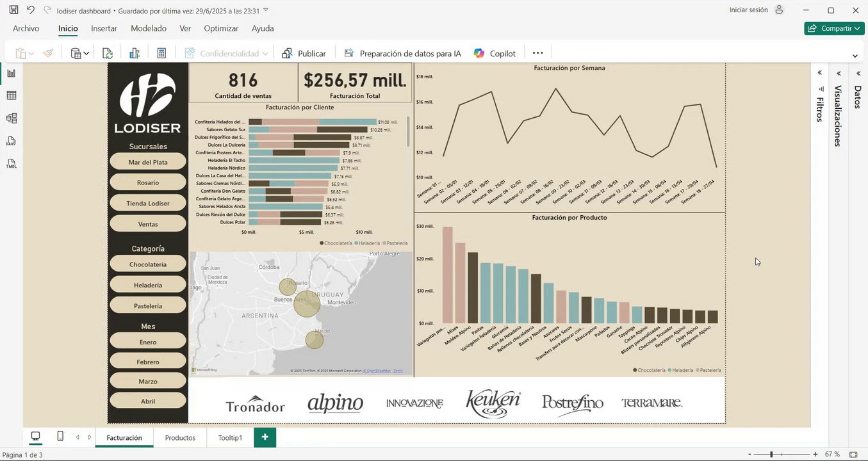Show more ribbon options ellipsis

coord(537,54)
